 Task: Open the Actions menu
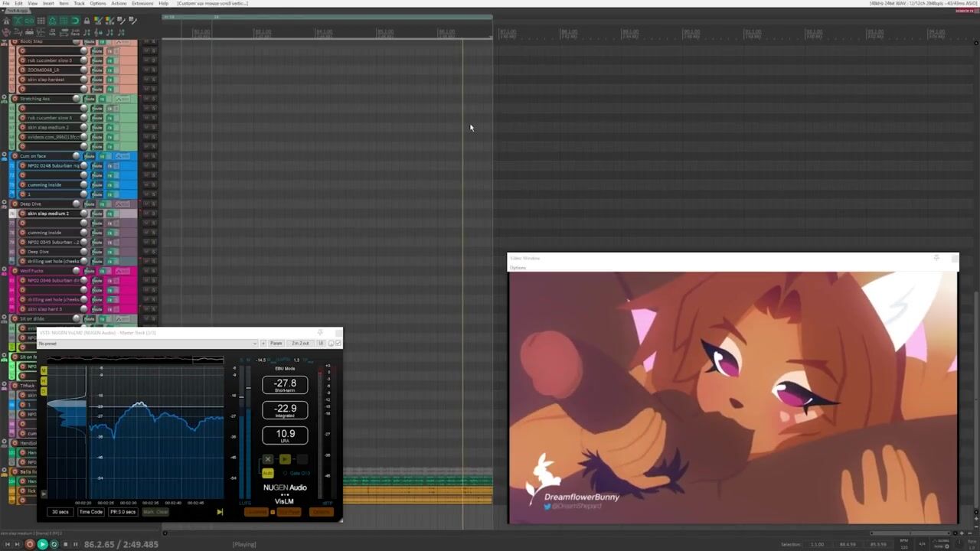[x=119, y=4]
